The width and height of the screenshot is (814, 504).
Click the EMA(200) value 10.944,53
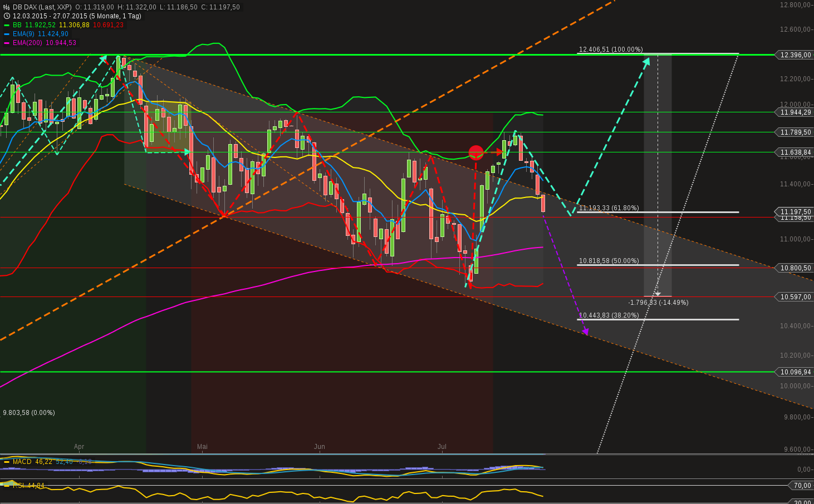coord(61,43)
